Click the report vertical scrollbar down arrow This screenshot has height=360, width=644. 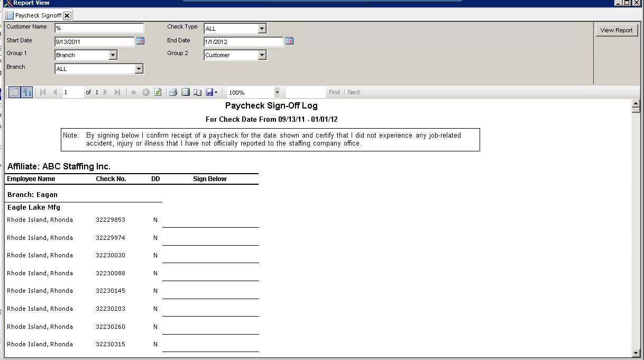[x=636, y=353]
